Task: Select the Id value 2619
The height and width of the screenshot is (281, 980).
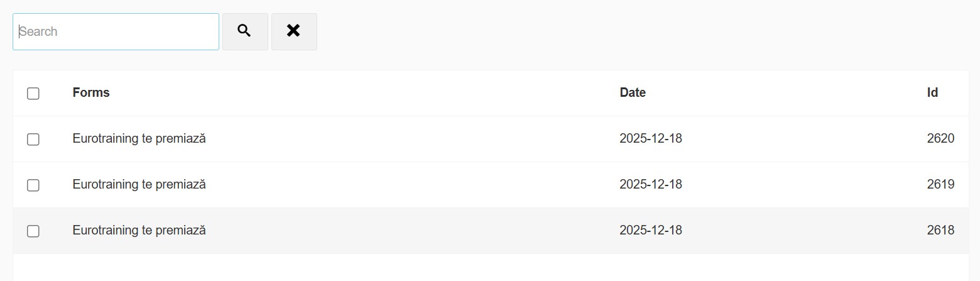Action: (940, 184)
